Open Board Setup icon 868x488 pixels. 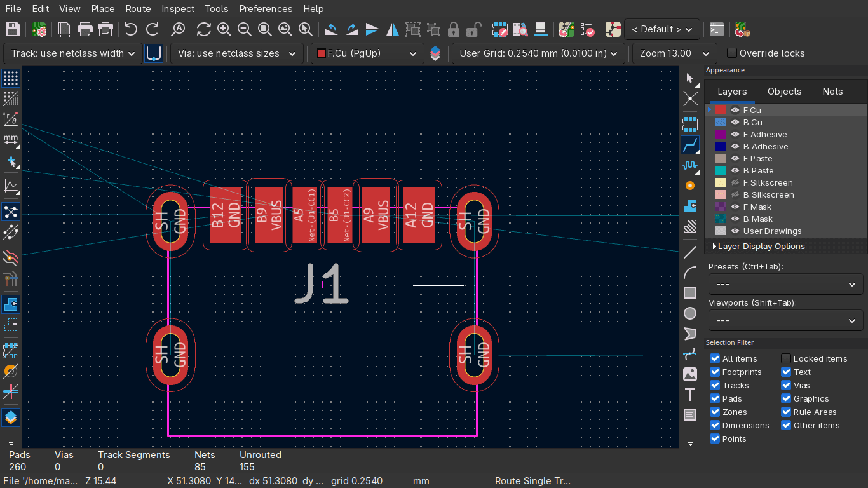[x=39, y=29]
